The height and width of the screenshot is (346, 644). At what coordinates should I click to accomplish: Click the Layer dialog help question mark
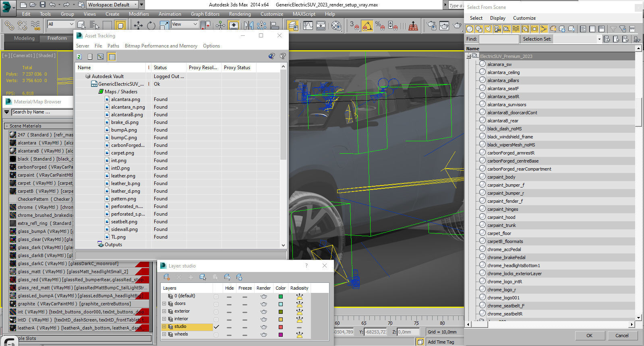306,266
